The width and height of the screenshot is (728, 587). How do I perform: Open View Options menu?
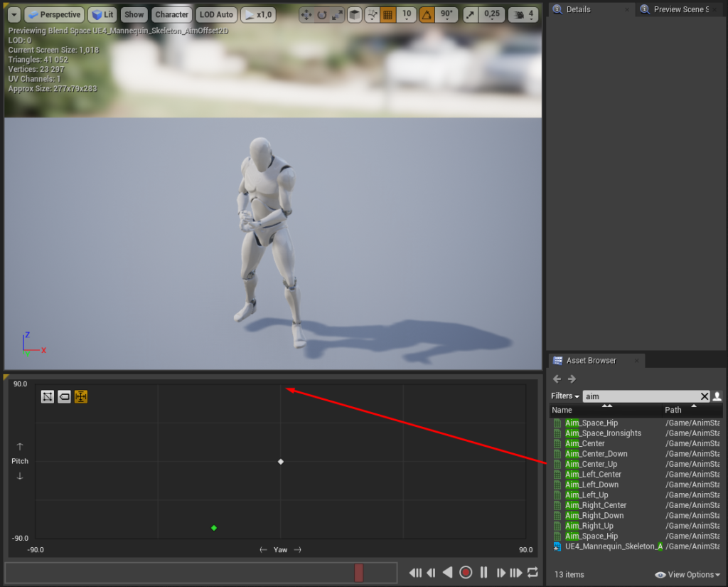point(687,575)
